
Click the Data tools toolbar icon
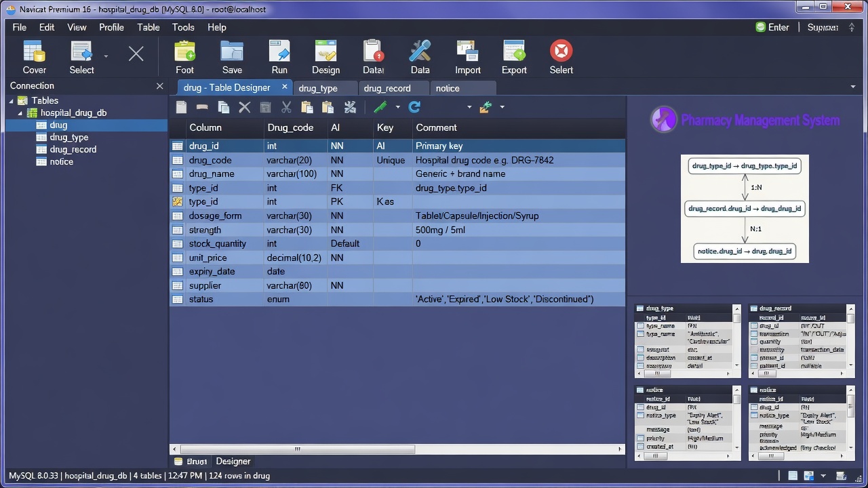coord(420,52)
